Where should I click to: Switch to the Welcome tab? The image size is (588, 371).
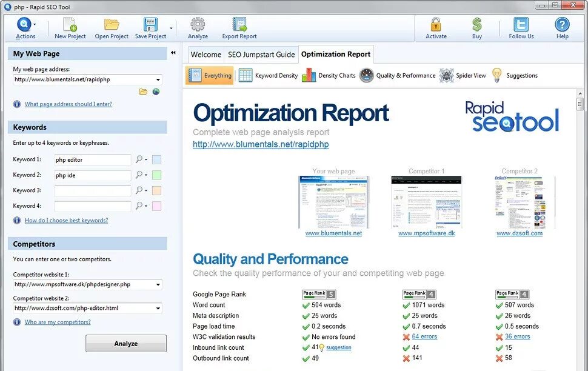click(206, 55)
